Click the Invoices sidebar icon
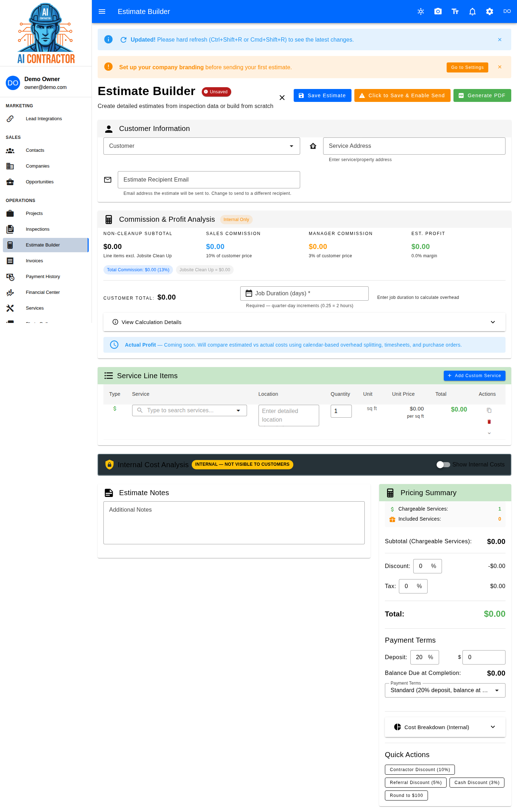This screenshot has height=812, width=517. 10,261
